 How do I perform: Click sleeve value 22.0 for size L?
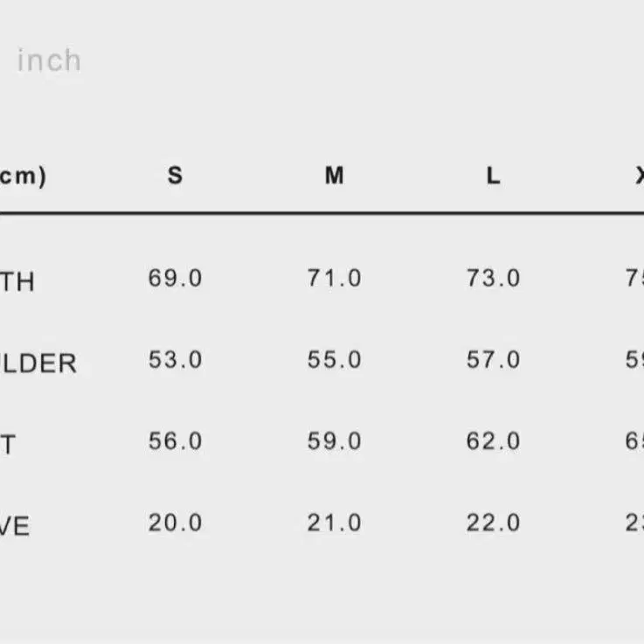coord(494,523)
